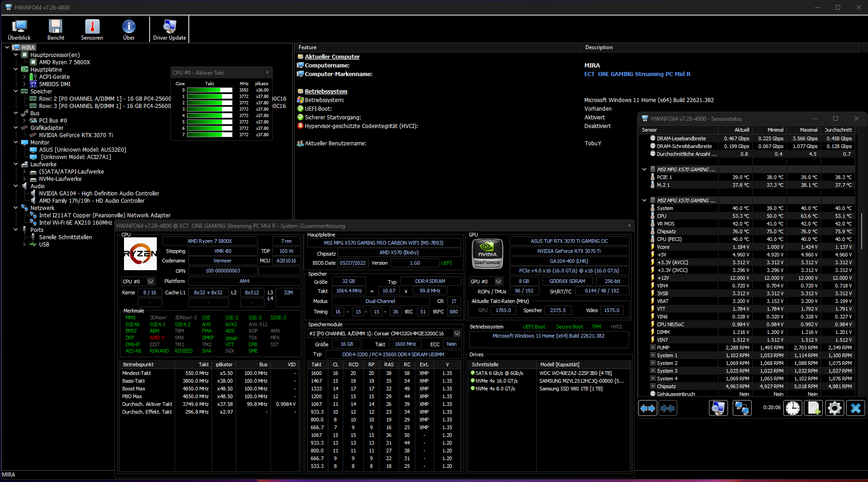The image size is (868, 482).
Task: Click the Core 0 clock bar
Action: coord(210,90)
